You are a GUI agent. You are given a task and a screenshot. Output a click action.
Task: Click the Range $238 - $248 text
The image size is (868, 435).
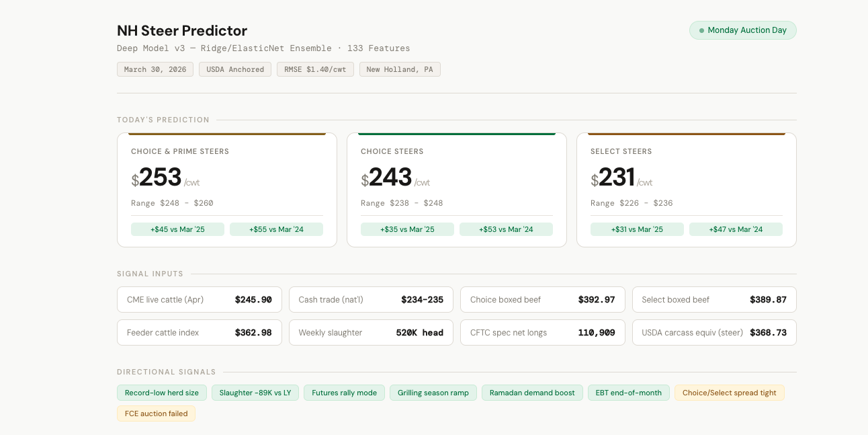point(402,203)
